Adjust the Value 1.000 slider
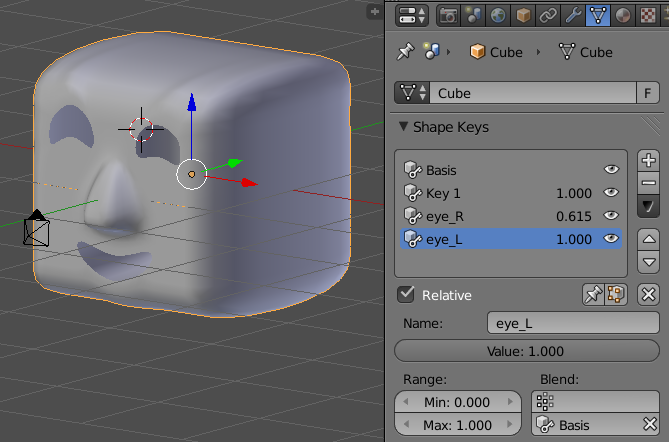This screenshot has width=669, height=442. [527, 351]
